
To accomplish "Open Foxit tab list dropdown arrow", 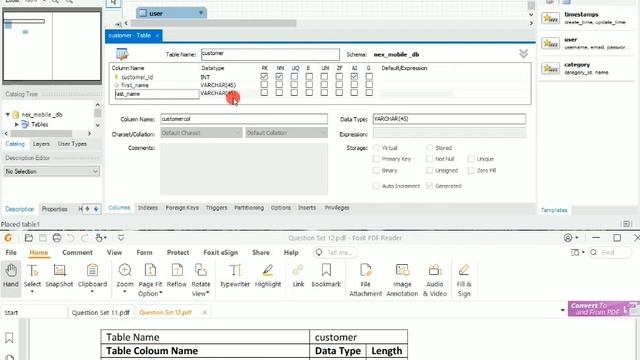I will pyautogui.click(x=562, y=310).
